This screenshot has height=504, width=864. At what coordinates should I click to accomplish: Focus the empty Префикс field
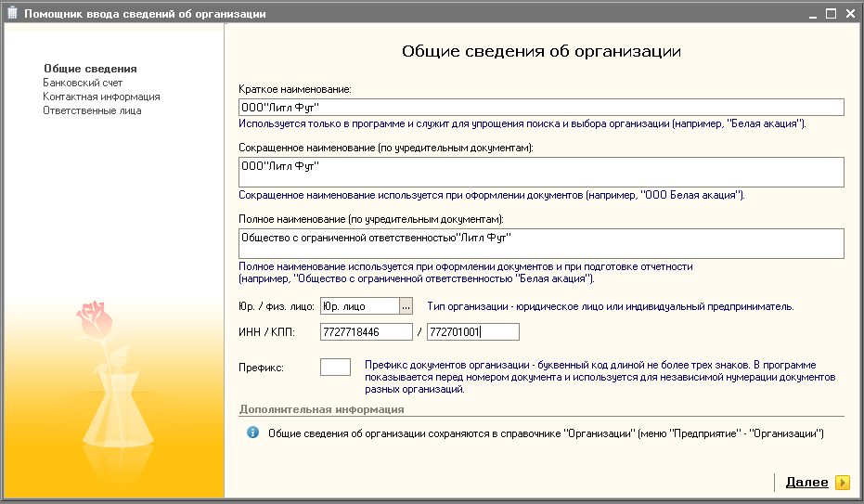click(335, 367)
